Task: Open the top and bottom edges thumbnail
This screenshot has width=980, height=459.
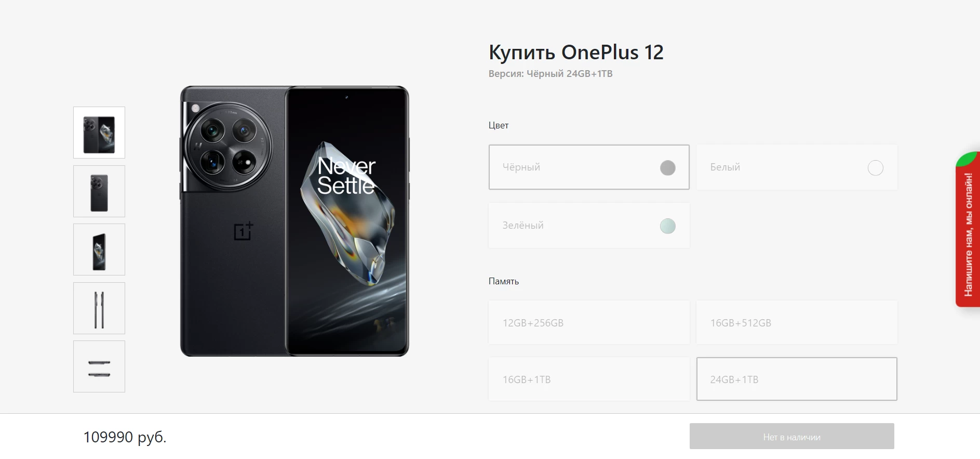Action: point(99,366)
